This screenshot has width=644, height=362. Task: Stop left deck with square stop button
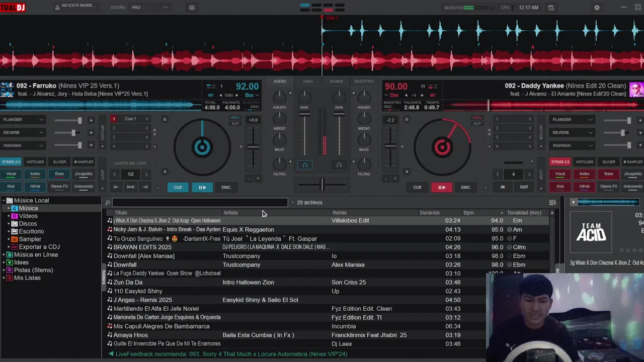(x=165, y=172)
